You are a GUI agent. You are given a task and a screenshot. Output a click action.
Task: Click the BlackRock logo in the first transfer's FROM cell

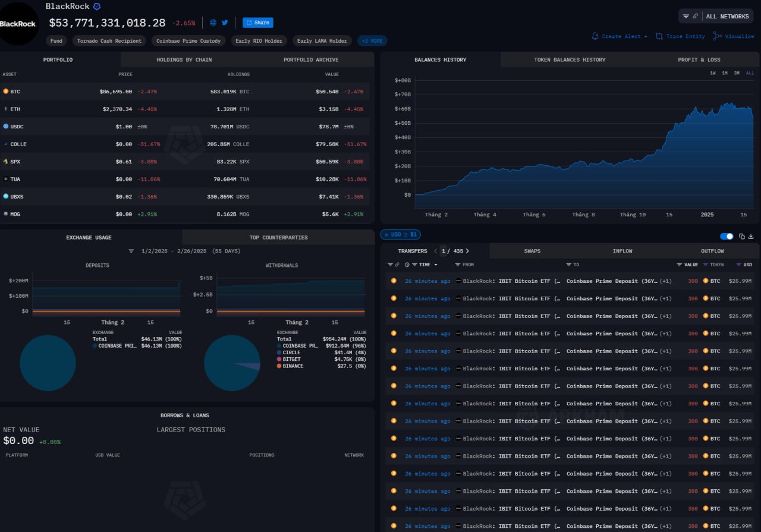tap(458, 281)
